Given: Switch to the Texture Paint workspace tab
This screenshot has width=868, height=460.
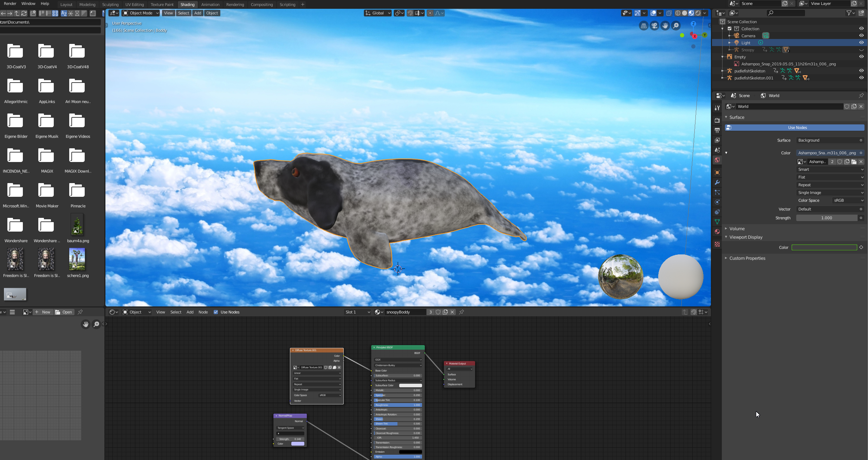Looking at the screenshot, I should (x=162, y=5).
